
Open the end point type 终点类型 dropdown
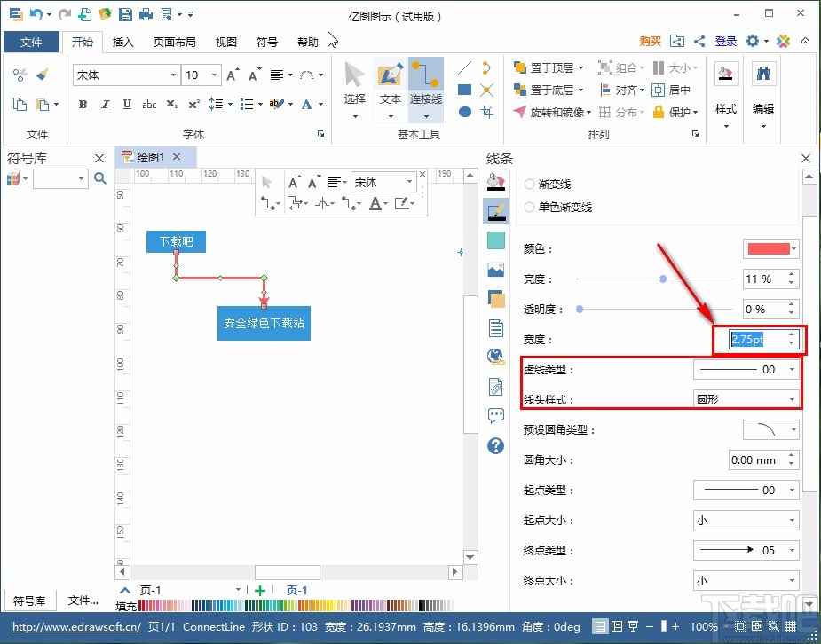[x=746, y=550]
